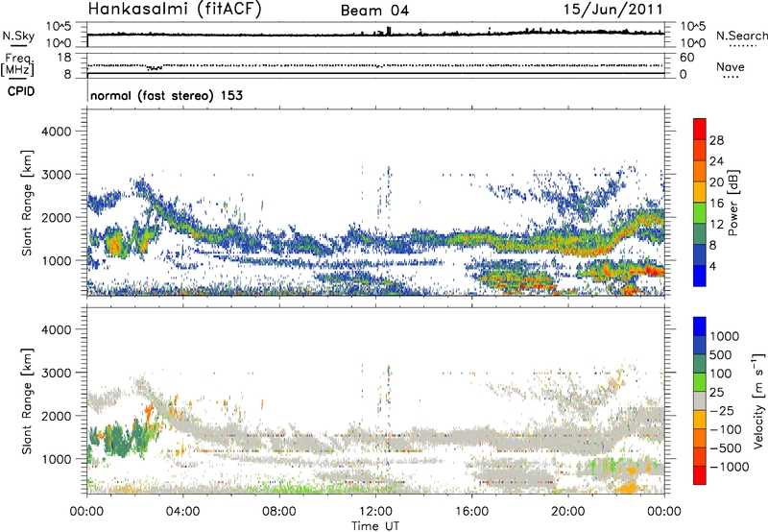Click the 'Power [dB]' colorbar title

[x=732, y=203]
